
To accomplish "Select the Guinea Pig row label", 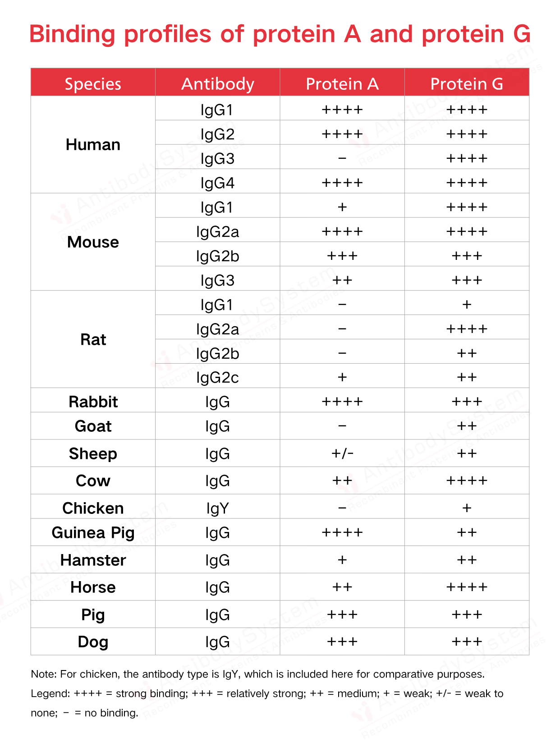I will coord(93,533).
